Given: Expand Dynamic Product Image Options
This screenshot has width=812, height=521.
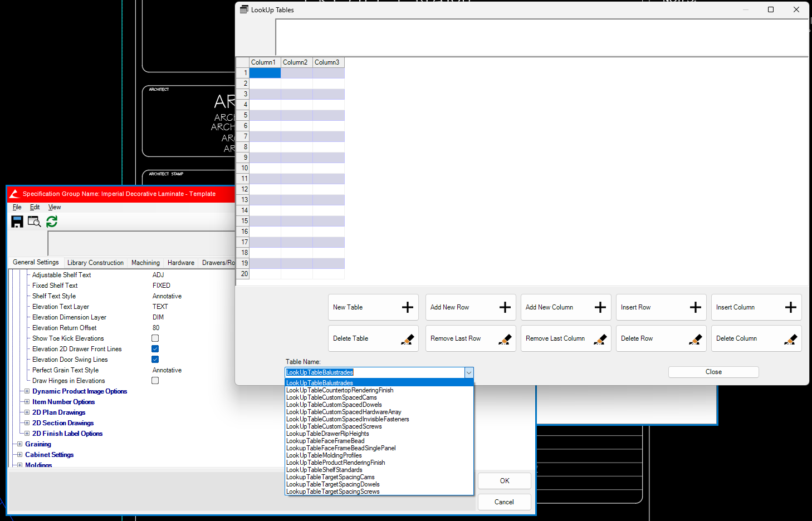Looking at the screenshot, I should click(x=27, y=391).
